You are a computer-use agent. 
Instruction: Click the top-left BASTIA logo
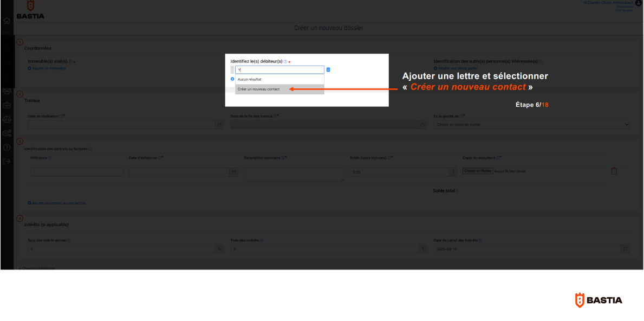[30, 10]
